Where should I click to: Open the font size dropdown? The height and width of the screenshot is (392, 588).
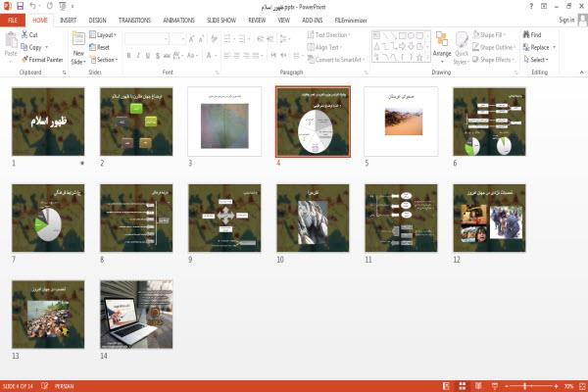[178, 38]
